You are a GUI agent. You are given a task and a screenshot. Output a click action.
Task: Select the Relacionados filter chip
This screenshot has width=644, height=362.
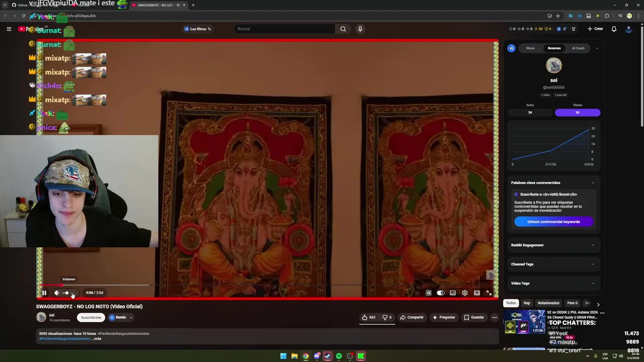tap(548, 303)
